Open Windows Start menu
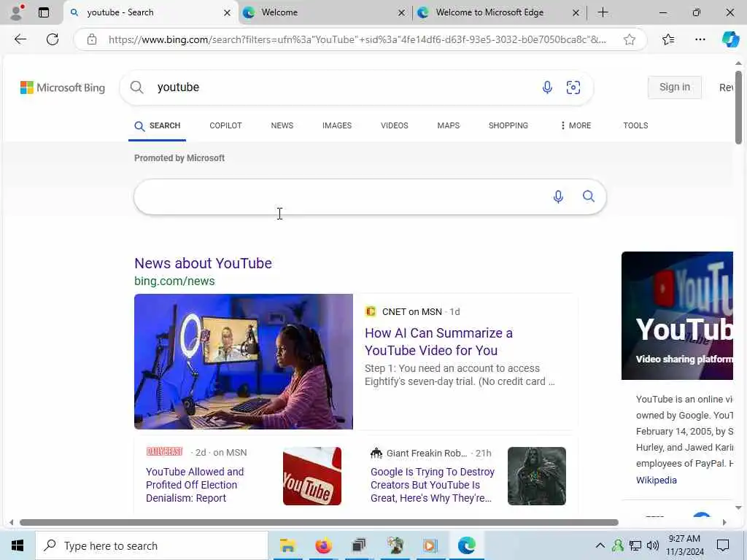The image size is (747, 560). click(18, 545)
